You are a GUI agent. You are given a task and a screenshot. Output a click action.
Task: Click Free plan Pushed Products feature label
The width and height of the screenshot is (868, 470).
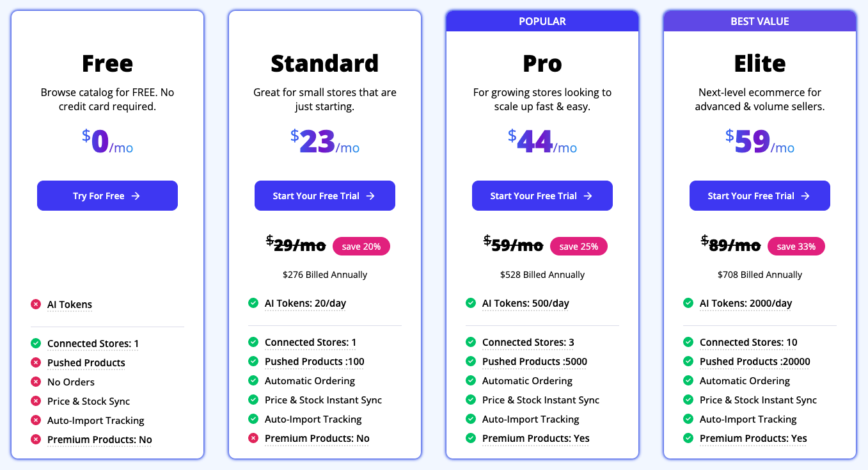pyautogui.click(x=86, y=362)
